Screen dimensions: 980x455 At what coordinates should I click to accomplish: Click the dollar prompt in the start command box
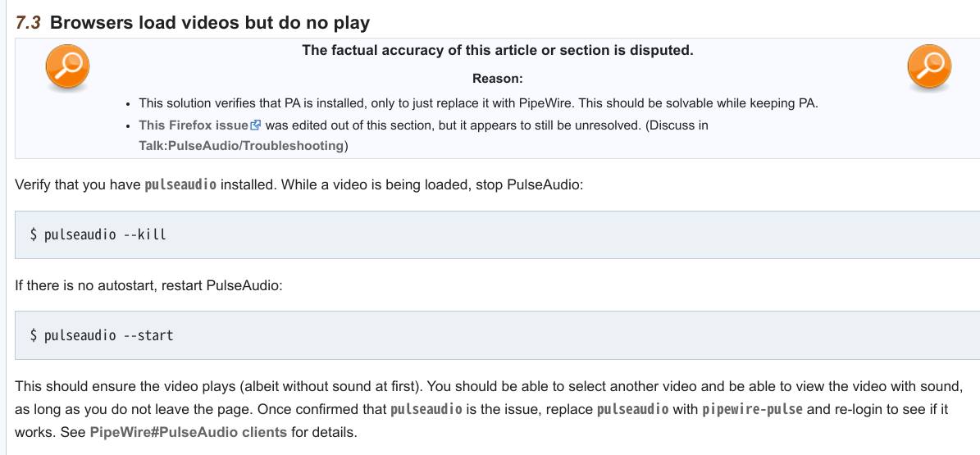click(x=34, y=334)
